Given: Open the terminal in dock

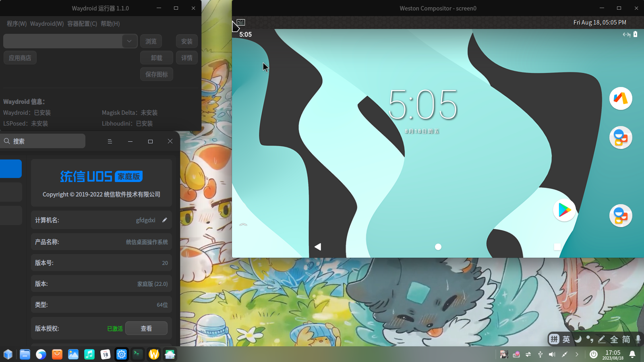Looking at the screenshot, I should (138, 354).
